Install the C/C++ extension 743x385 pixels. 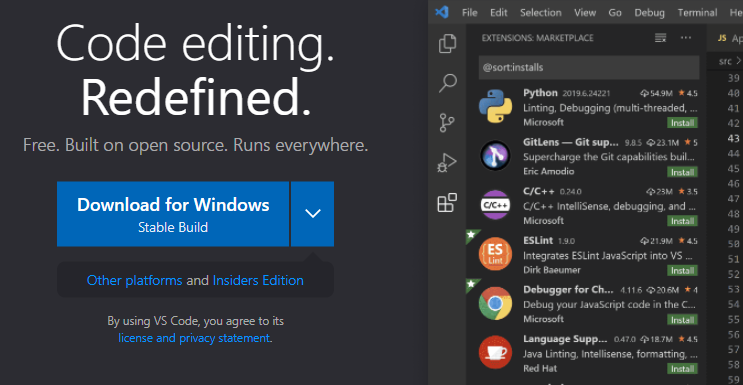(682, 221)
